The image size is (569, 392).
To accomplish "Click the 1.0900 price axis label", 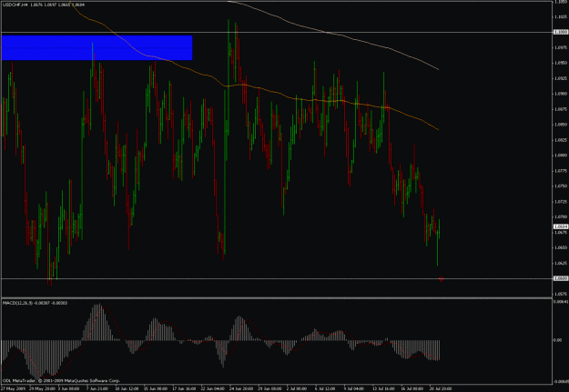I will 562,94.
